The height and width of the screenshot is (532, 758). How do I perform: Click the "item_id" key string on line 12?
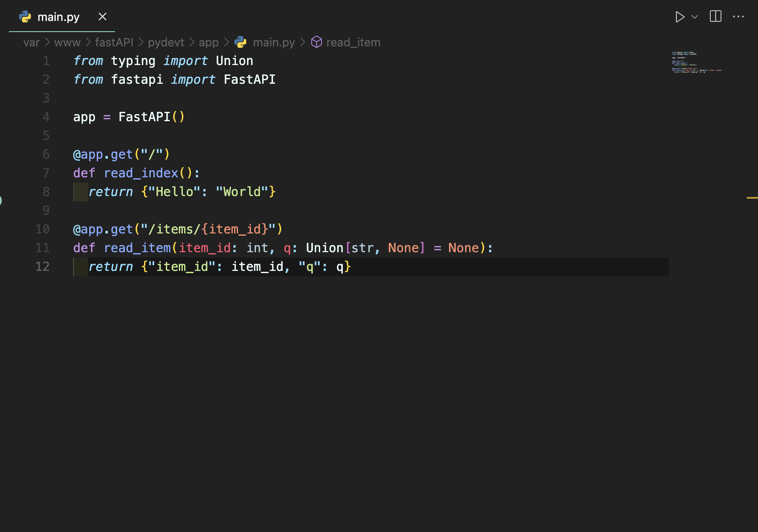click(x=182, y=266)
